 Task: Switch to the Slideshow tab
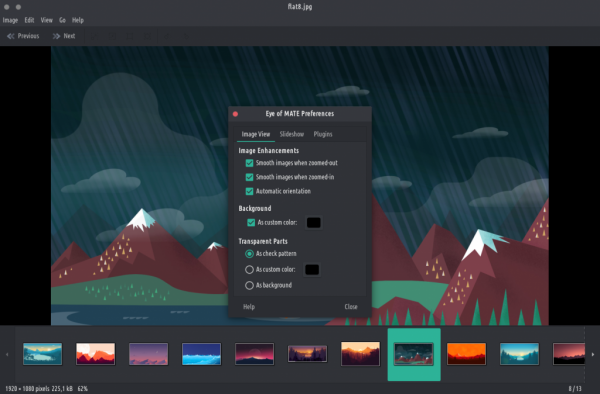point(292,134)
